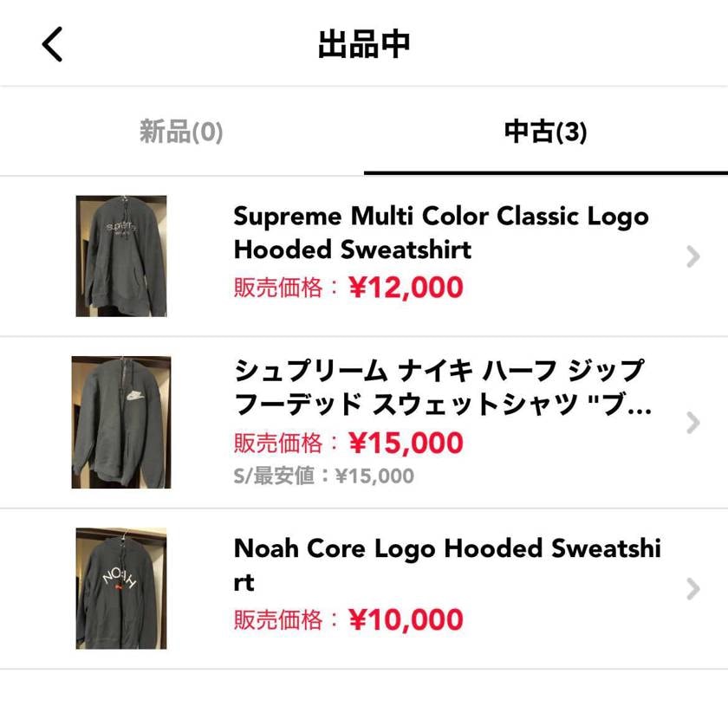Tap 販売価格 label on Supreme Multi Color listing
The width and height of the screenshot is (728, 719).
277,288
